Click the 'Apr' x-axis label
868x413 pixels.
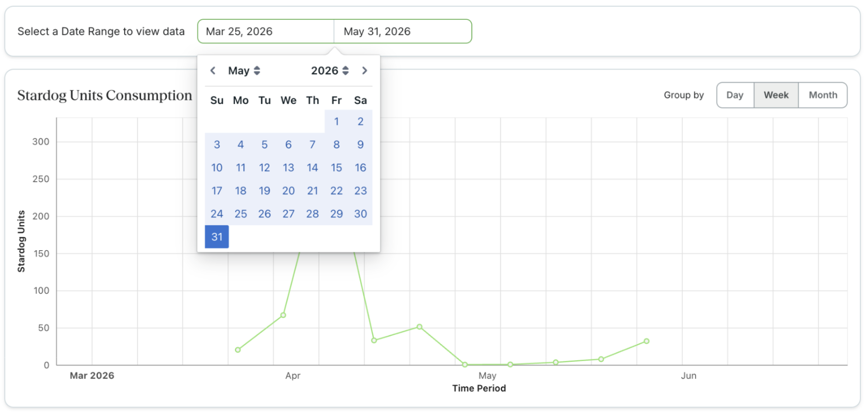pyautogui.click(x=293, y=376)
